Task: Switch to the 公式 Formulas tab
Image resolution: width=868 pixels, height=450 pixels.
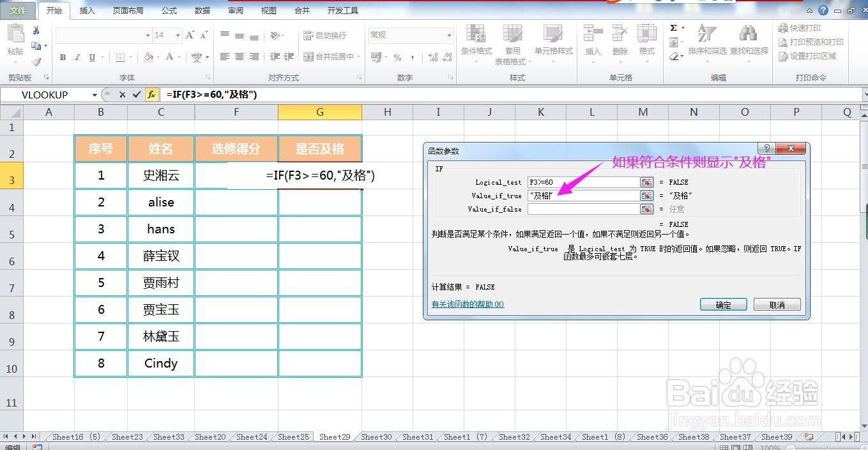Action: pyautogui.click(x=169, y=11)
